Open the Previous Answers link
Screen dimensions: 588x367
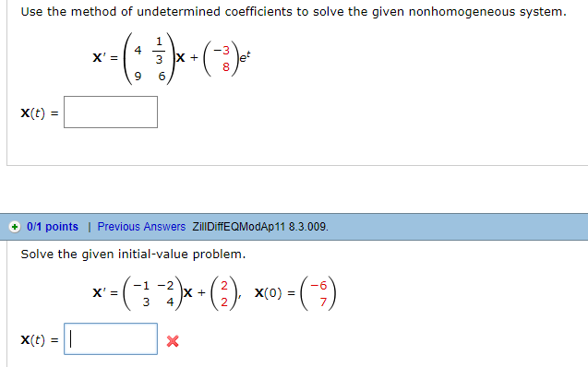click(141, 227)
